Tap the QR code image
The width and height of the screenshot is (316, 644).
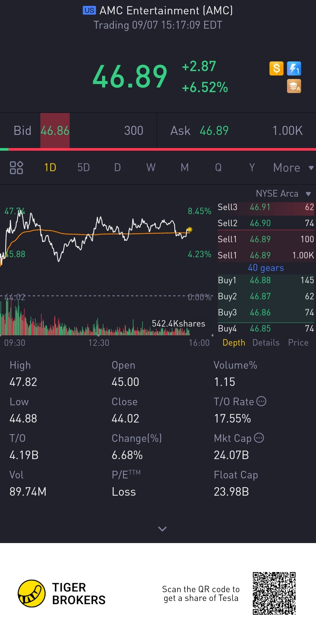274,593
